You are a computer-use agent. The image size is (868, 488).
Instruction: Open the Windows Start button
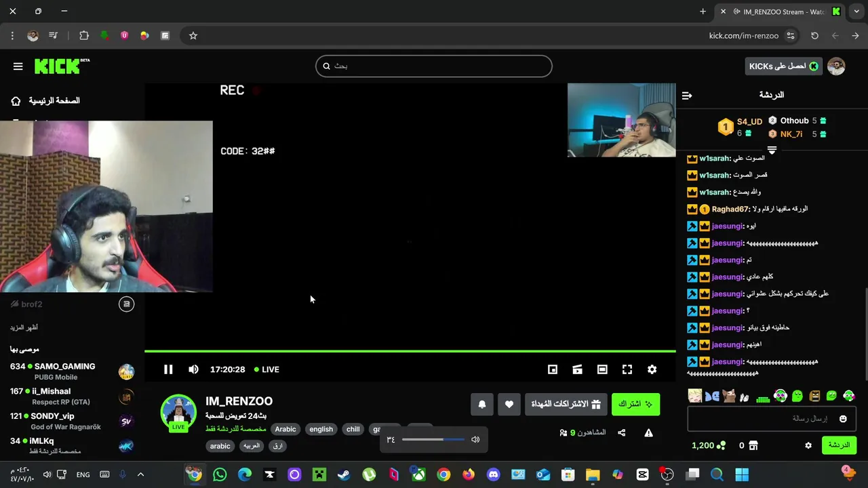(x=742, y=474)
